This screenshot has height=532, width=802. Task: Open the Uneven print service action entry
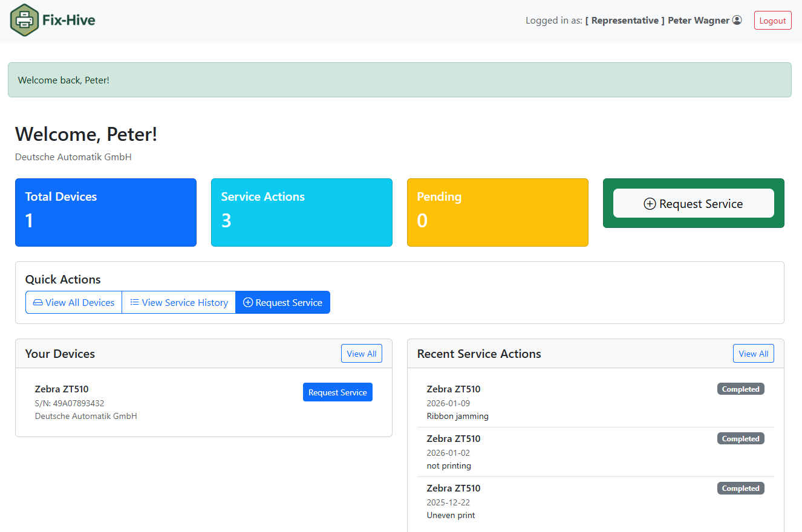(x=451, y=515)
